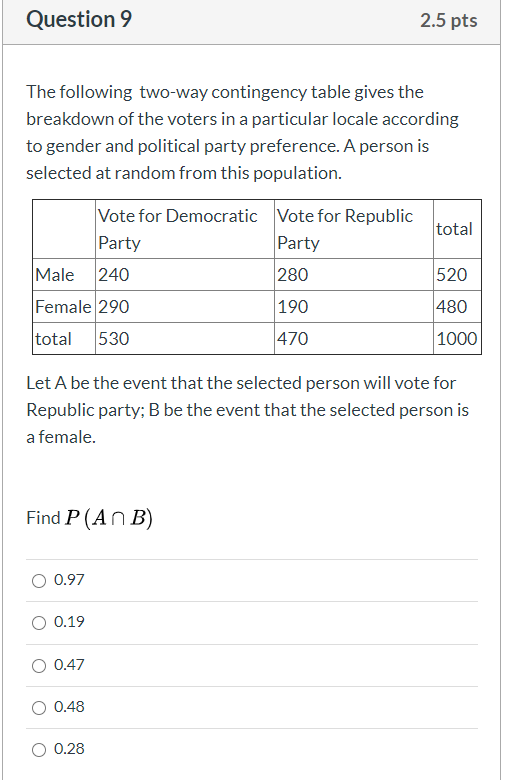Viewport: 514px width, 780px height.
Task: Click the table cell showing 290
Action: coord(185,306)
